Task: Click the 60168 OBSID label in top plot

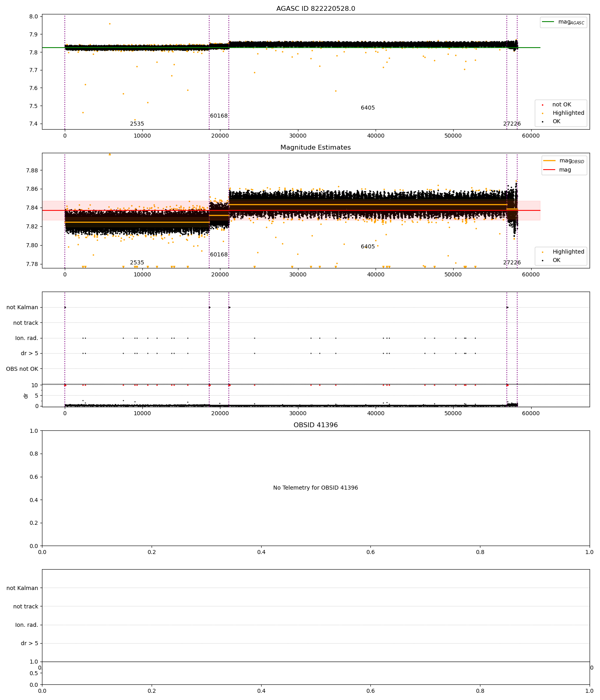Action: click(219, 116)
